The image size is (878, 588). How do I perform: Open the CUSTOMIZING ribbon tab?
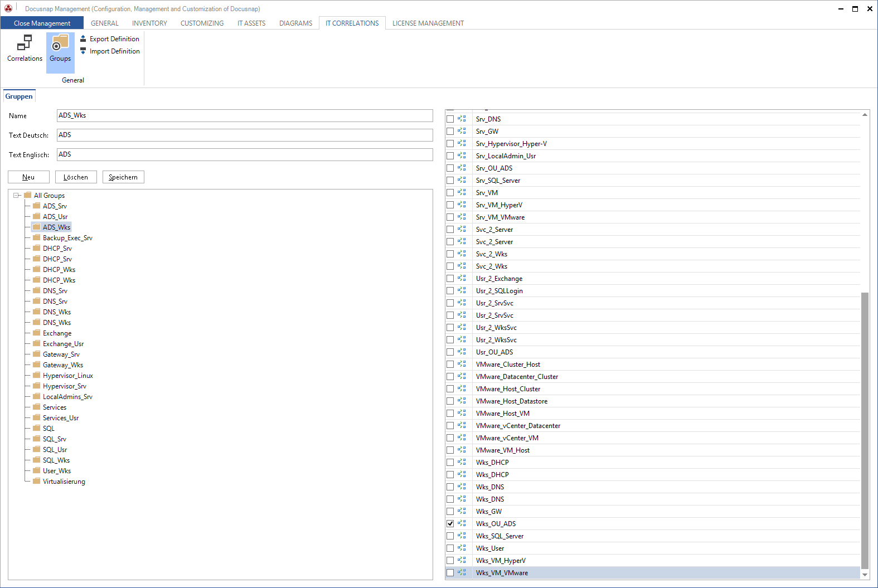[x=202, y=23]
